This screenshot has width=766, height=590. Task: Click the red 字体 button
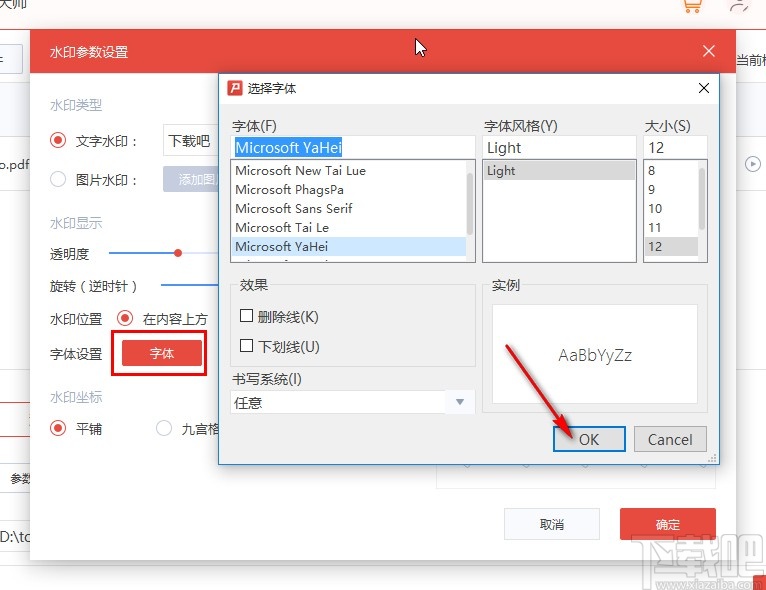pyautogui.click(x=162, y=353)
